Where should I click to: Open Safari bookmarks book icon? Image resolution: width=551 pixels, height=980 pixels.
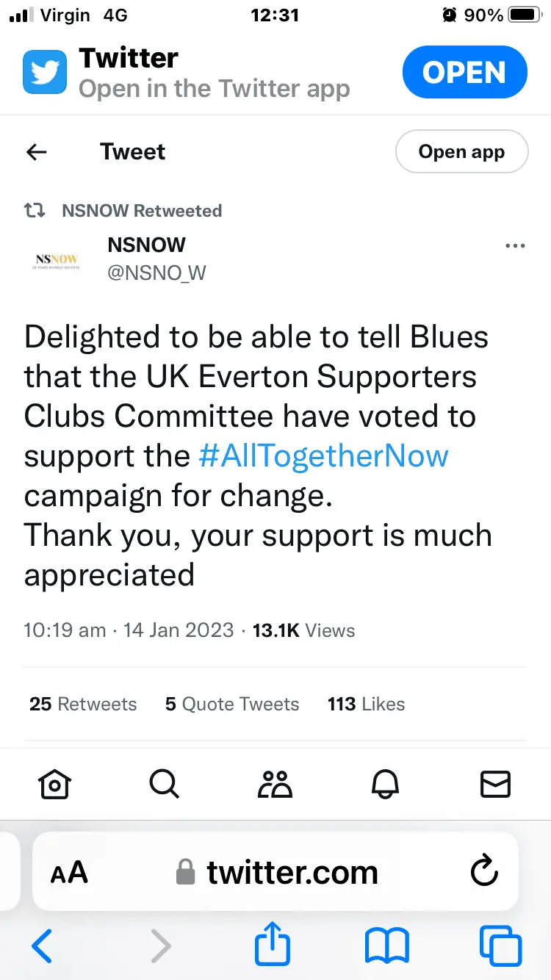tap(387, 945)
